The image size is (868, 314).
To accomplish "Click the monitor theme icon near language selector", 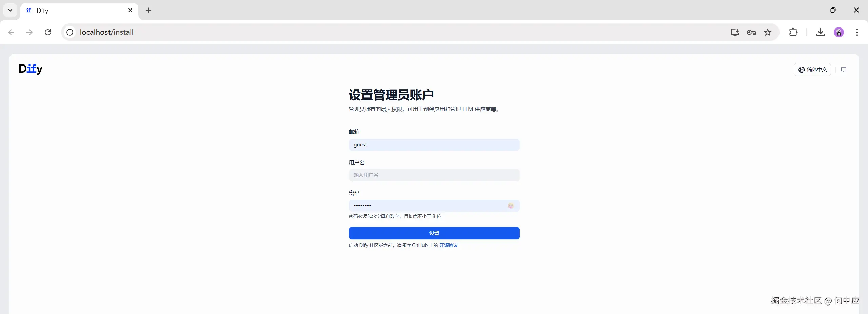I will tap(844, 70).
